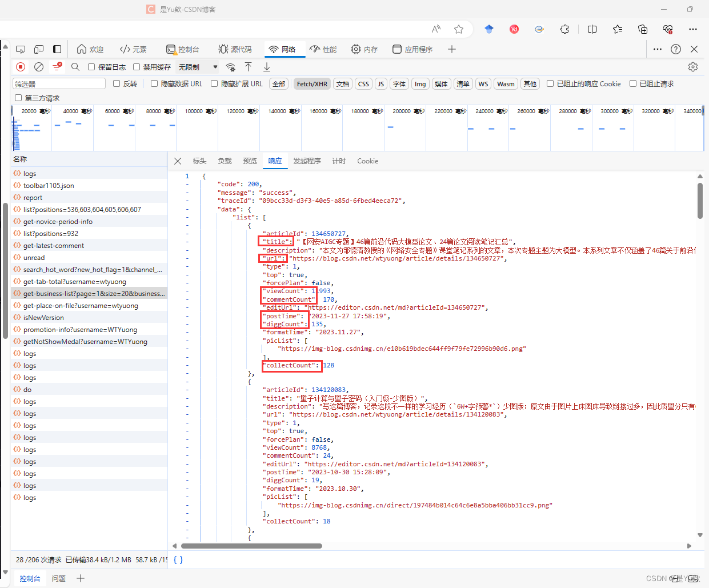Viewport: 709px width, 588px height.
Task: Click the 筛选器 filter text field
Action: coord(59,84)
